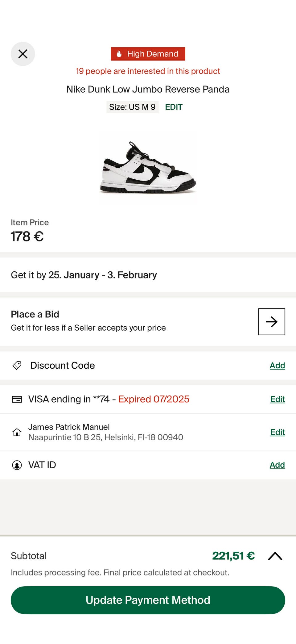
Task: Click the 221,51 € subtotal amount
Action: tap(233, 556)
